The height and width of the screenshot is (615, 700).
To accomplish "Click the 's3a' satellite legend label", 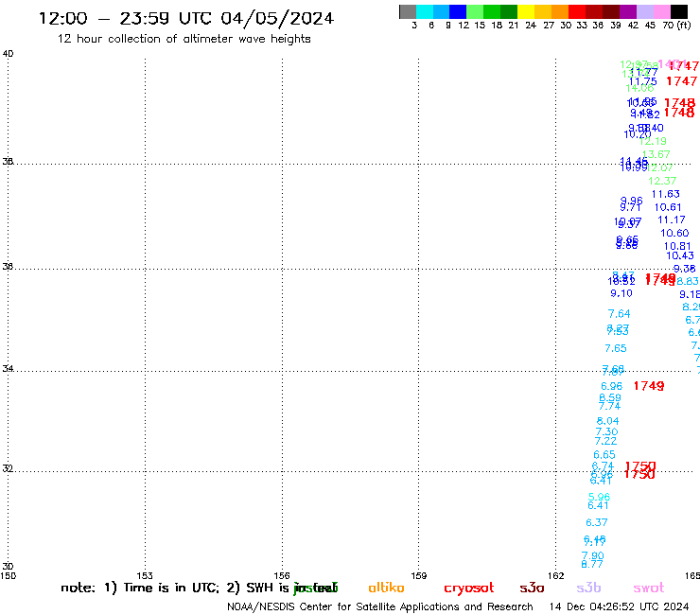I will tap(532, 588).
